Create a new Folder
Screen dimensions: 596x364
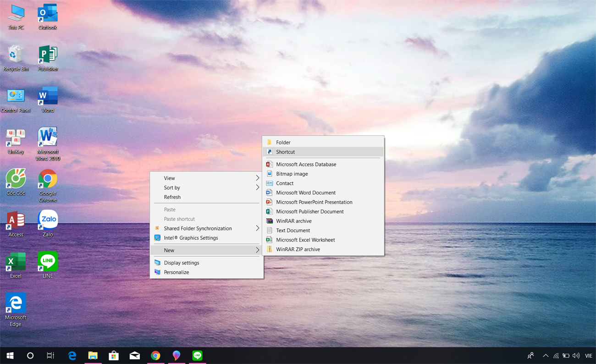pos(323,142)
